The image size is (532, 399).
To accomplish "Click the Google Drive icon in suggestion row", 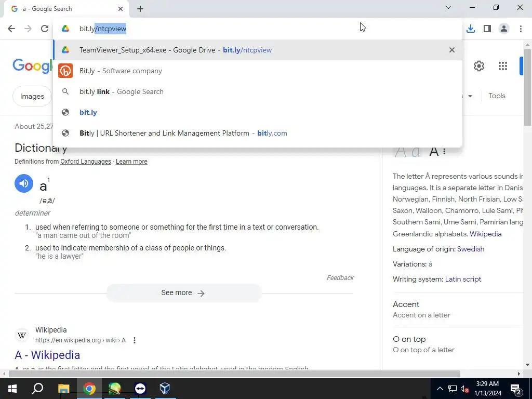I will pyautogui.click(x=65, y=50).
